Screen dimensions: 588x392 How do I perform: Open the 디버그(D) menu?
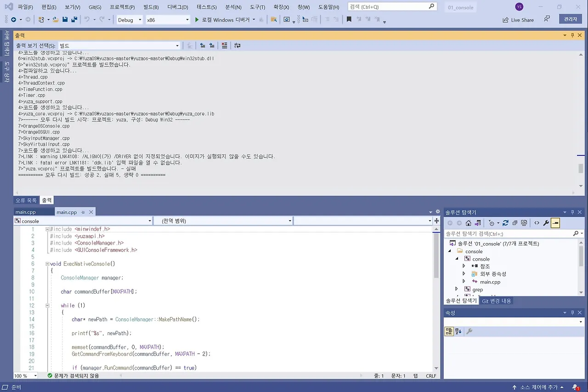pos(178,7)
